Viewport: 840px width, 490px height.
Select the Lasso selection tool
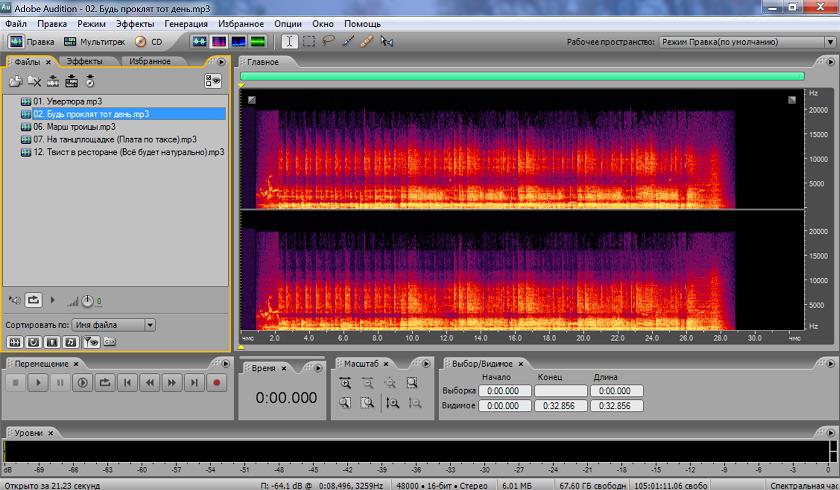(328, 42)
